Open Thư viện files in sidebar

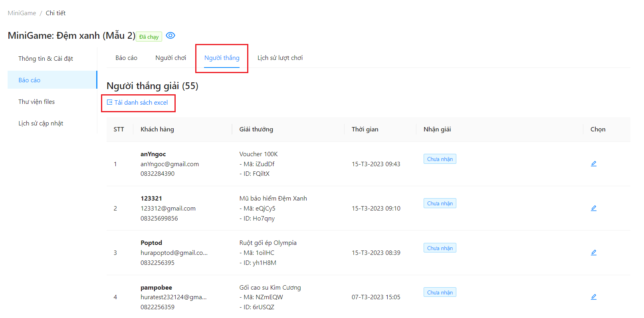click(36, 102)
